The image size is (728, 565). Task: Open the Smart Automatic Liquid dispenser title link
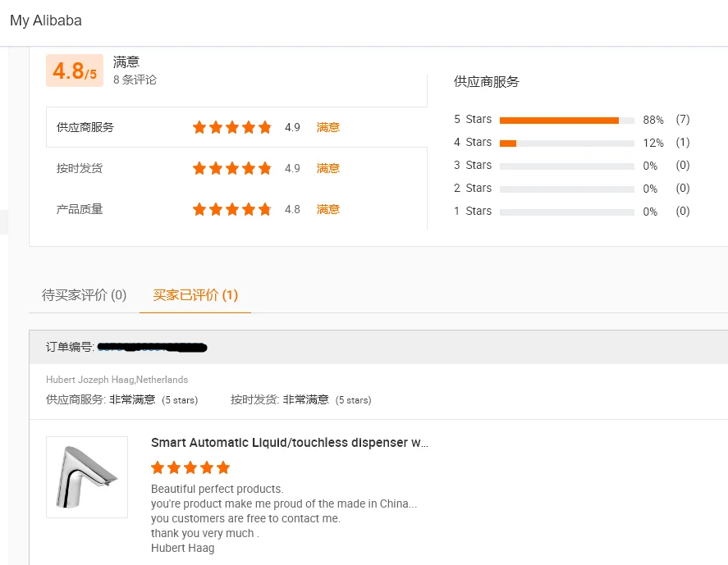click(x=290, y=443)
